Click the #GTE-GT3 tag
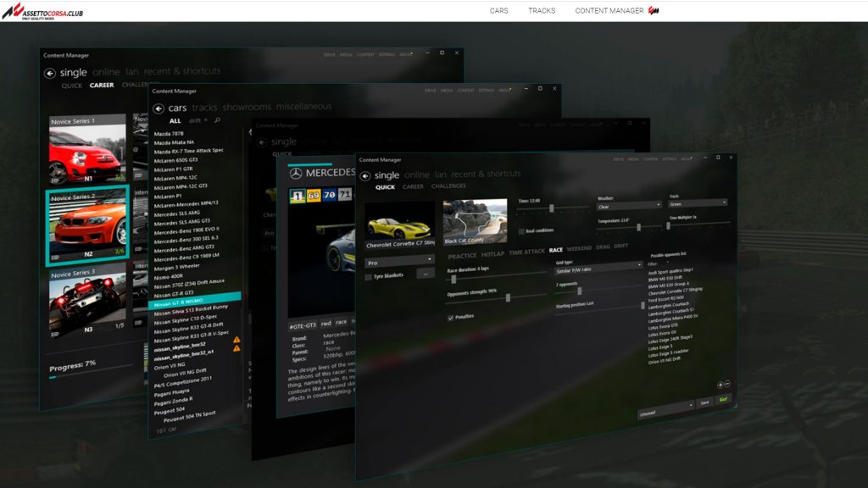868x488 pixels. click(303, 325)
